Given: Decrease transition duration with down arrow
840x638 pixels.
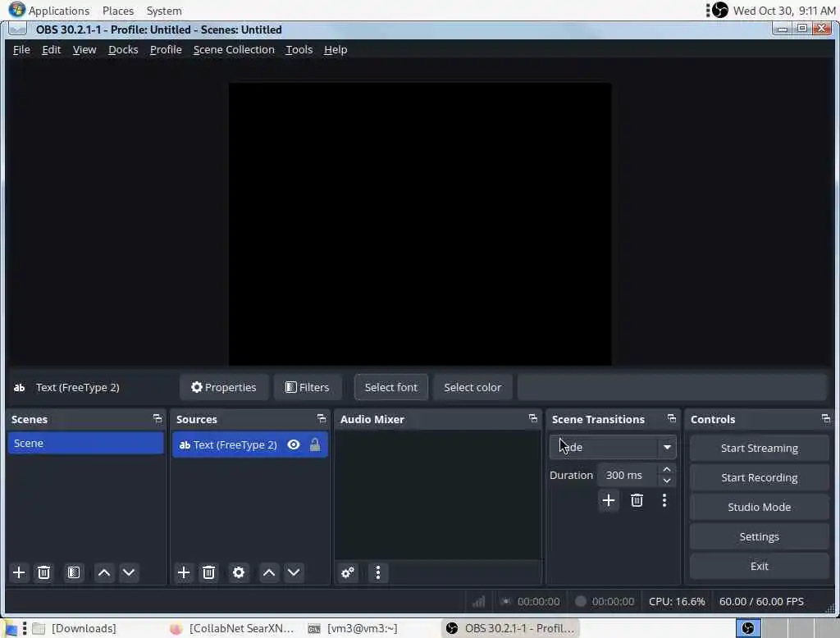Looking at the screenshot, I should coord(666,481).
